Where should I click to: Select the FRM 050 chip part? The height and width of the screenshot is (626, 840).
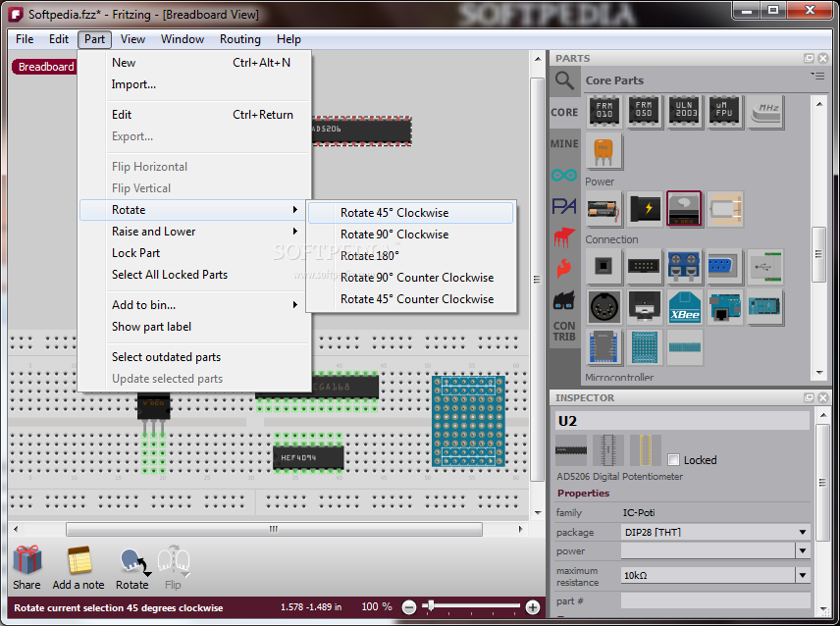(x=644, y=112)
